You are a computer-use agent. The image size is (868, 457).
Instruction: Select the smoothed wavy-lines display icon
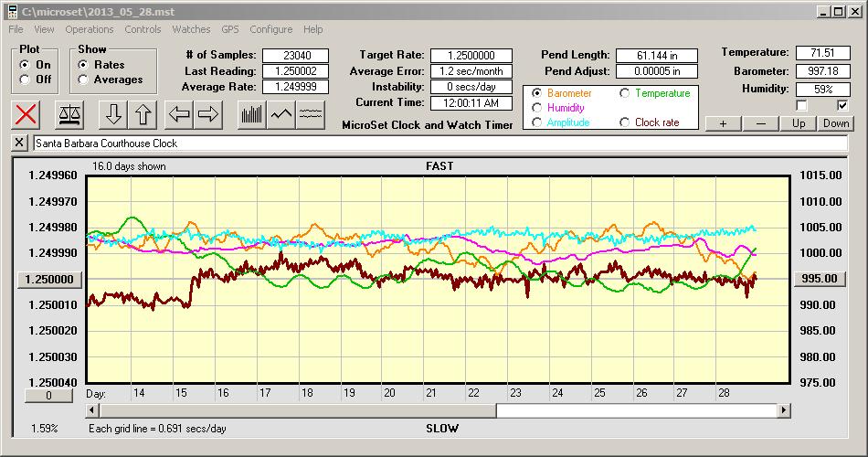tap(311, 114)
